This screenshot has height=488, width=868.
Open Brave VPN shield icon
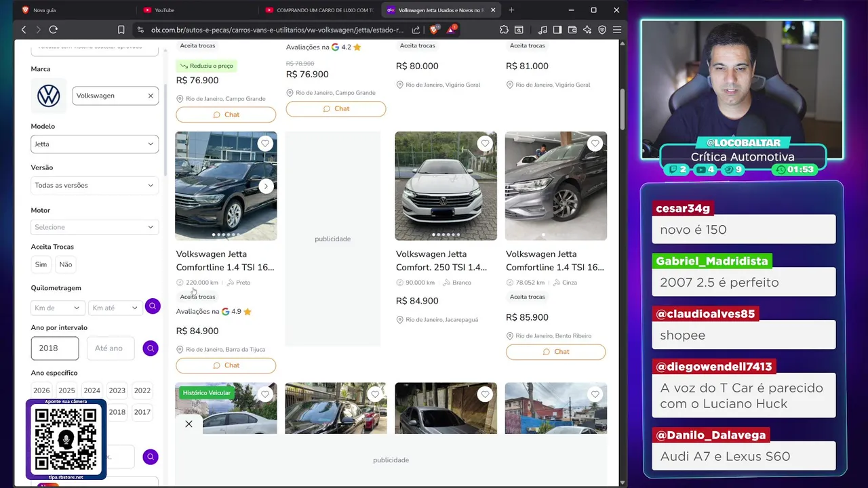pos(602,30)
